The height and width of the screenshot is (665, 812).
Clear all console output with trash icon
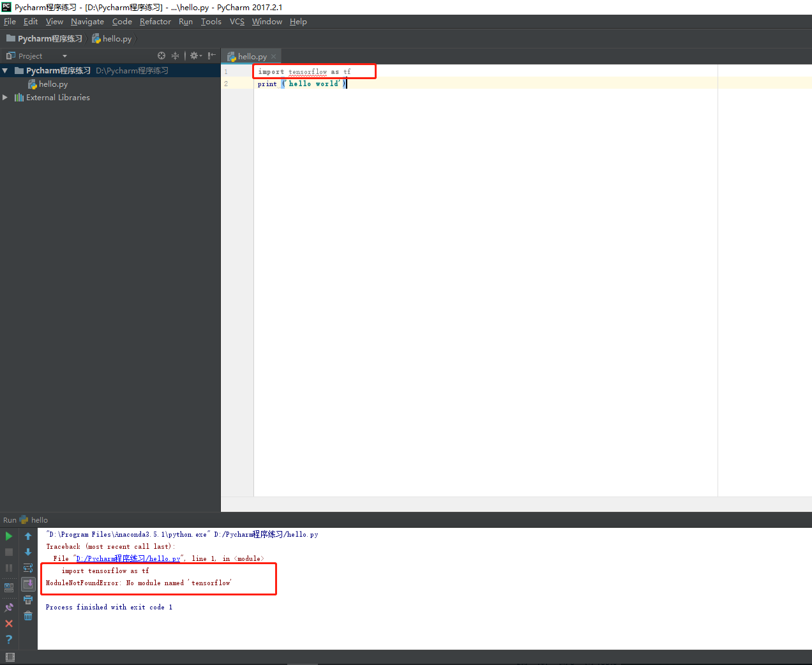coord(27,615)
